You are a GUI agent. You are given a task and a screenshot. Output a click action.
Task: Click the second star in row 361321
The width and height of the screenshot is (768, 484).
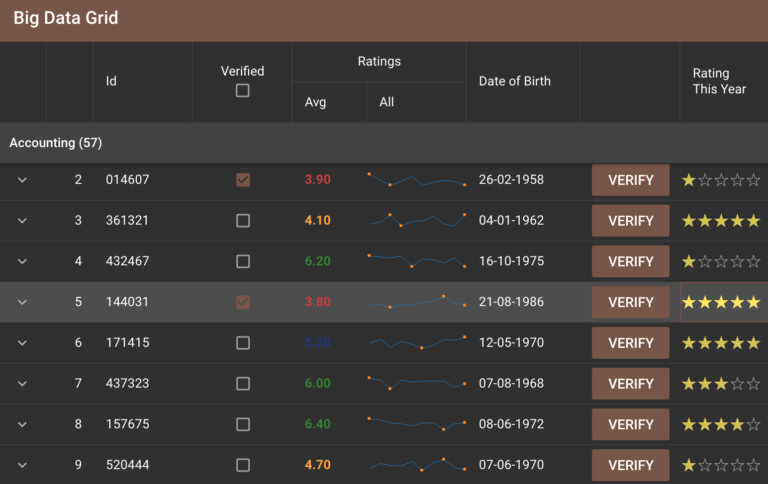pos(705,221)
